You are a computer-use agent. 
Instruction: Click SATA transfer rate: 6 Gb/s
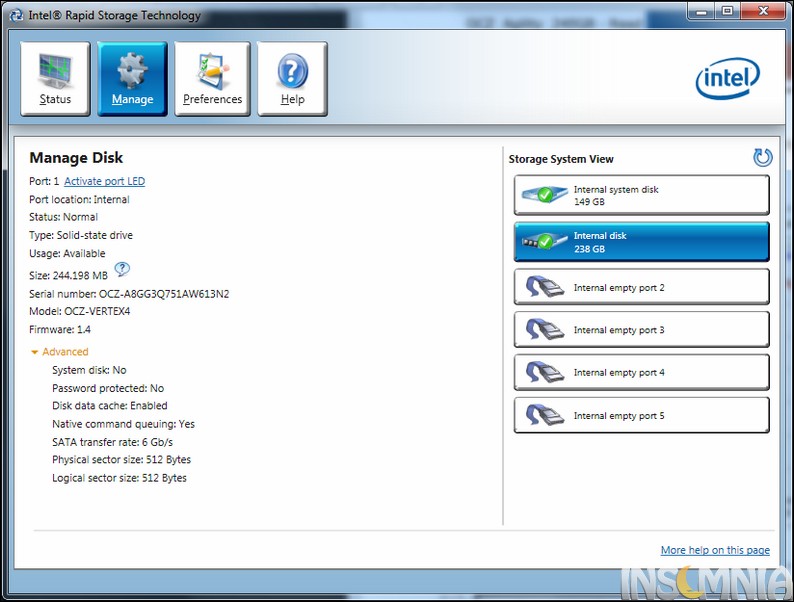coord(112,442)
